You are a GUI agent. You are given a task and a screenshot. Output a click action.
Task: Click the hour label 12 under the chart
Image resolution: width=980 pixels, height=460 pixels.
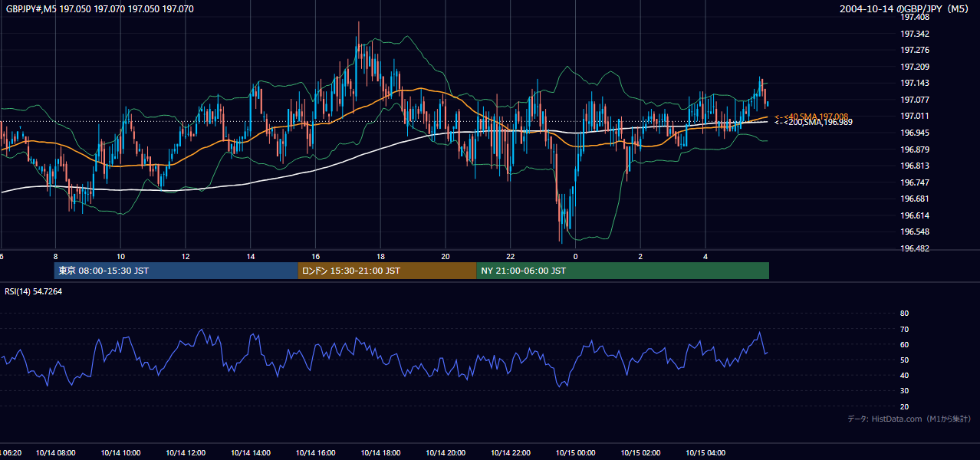coord(186,256)
